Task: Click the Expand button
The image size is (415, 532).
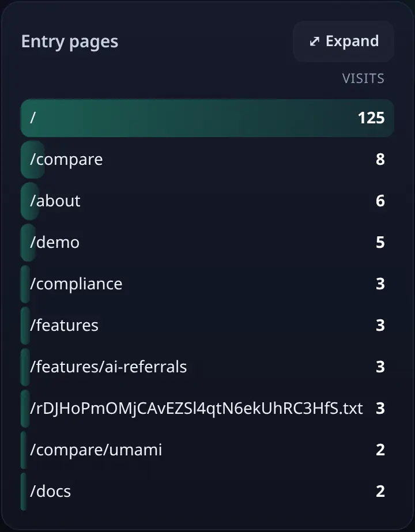Action: (344, 41)
